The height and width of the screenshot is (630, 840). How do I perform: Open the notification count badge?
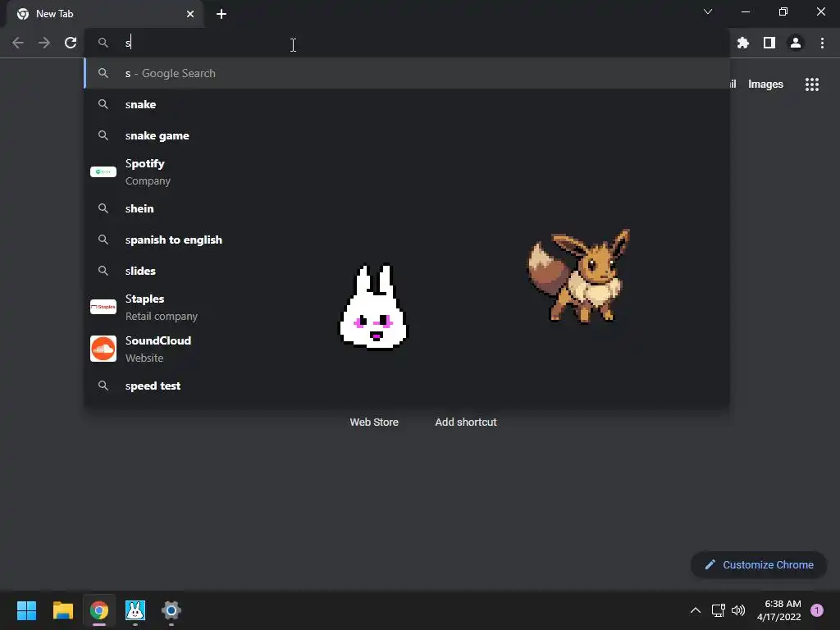tap(817, 610)
